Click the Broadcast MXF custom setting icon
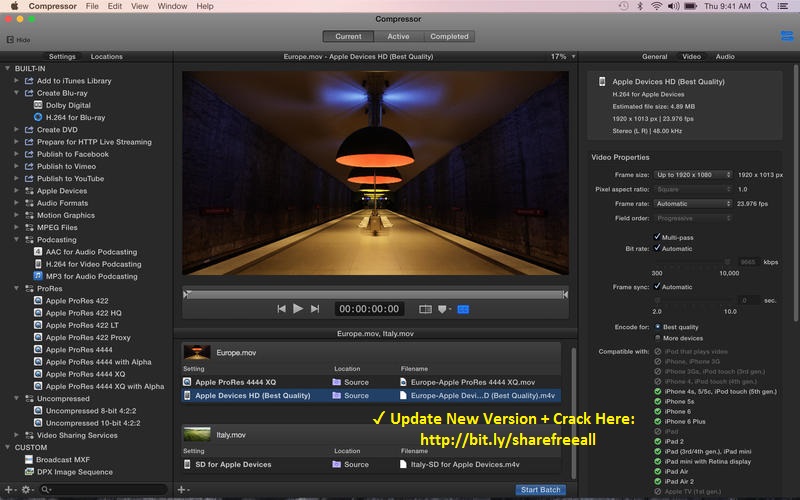Screen dimensions: 800x500 click(x=29, y=459)
